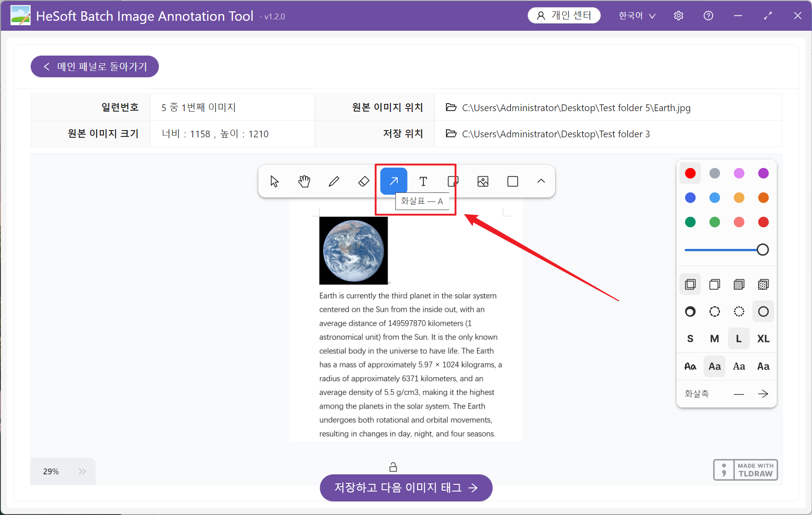Select the eraser tool
Screen dimensions: 812x515
pyautogui.click(x=364, y=181)
